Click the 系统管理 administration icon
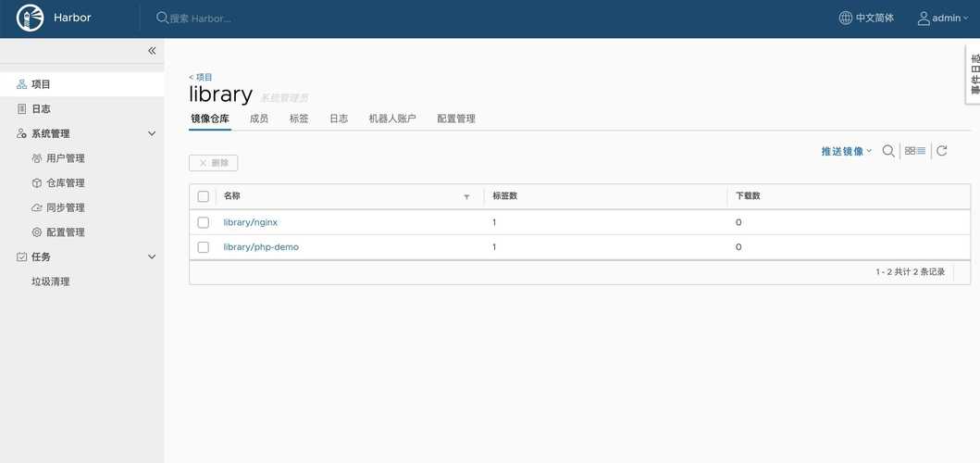980x463 pixels. coord(21,134)
